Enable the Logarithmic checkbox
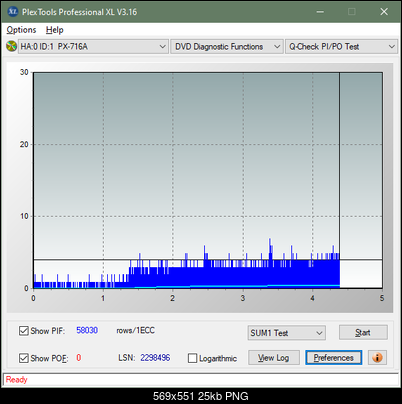 (x=192, y=358)
